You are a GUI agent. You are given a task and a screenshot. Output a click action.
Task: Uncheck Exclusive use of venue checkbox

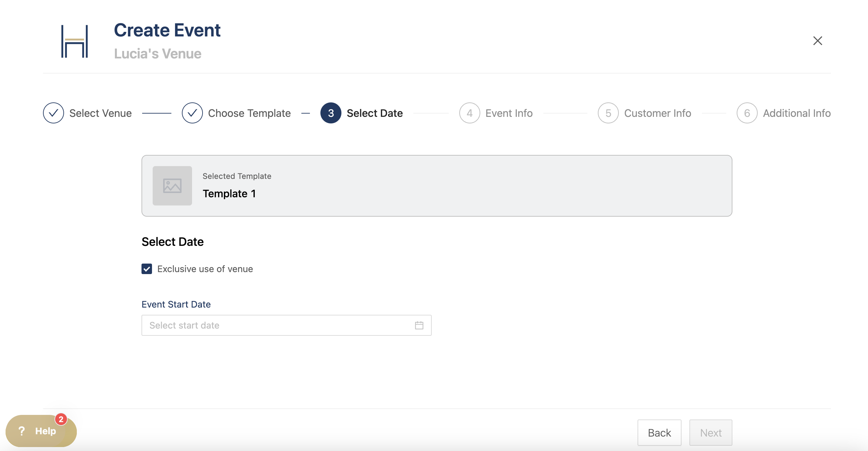point(146,269)
